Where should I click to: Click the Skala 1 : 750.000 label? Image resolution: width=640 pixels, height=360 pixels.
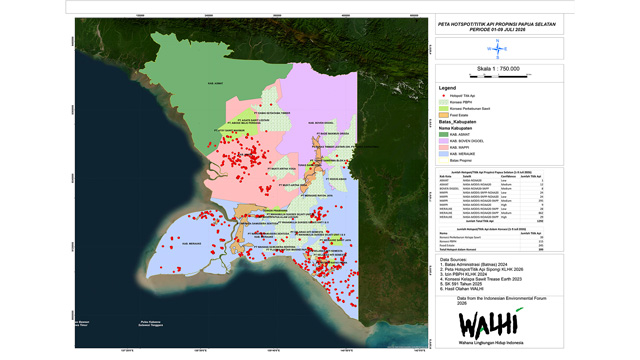coord(498,69)
